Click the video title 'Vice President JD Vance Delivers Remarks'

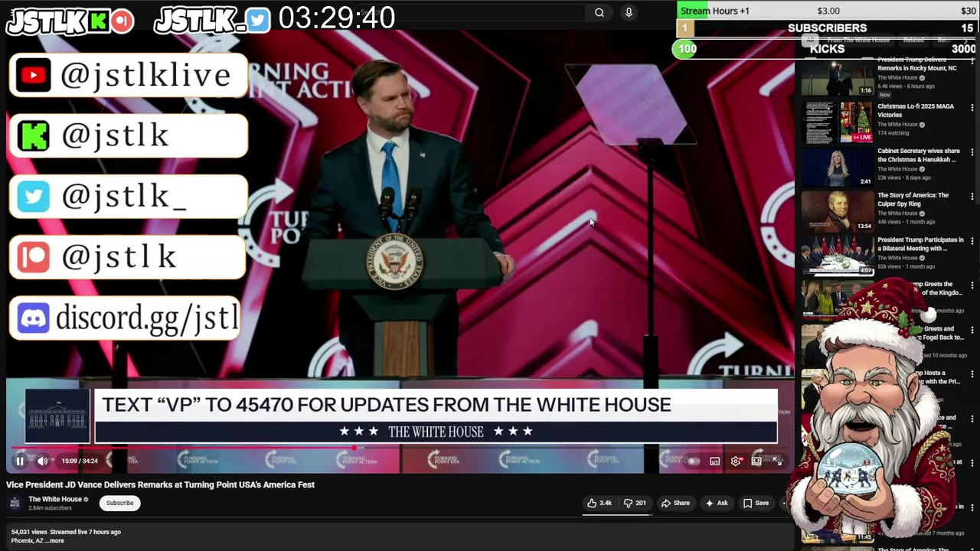[x=161, y=484]
